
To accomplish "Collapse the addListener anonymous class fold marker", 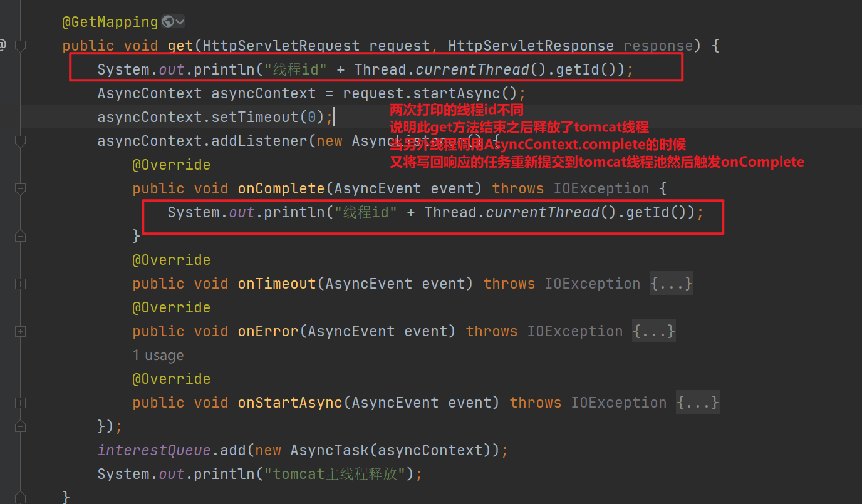I will (x=20, y=141).
